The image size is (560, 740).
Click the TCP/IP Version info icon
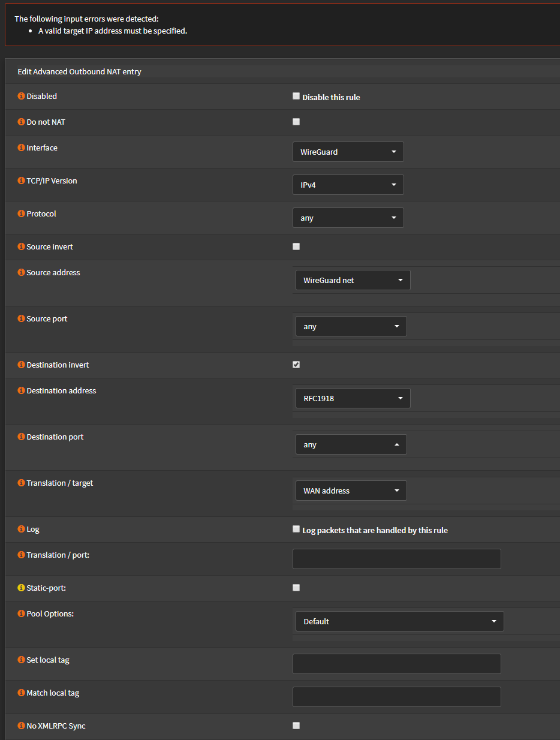pyautogui.click(x=19, y=181)
